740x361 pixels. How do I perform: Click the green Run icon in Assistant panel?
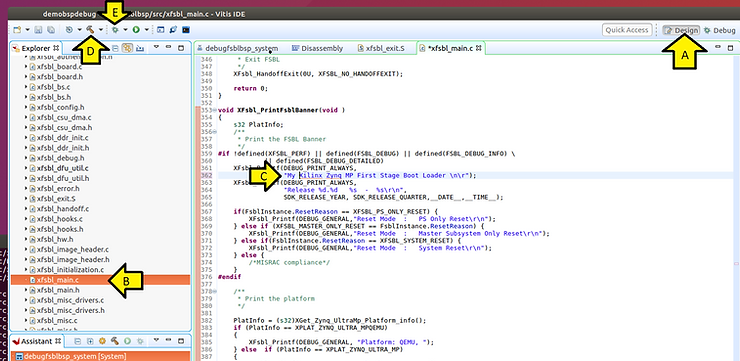pyautogui.click(x=127, y=341)
